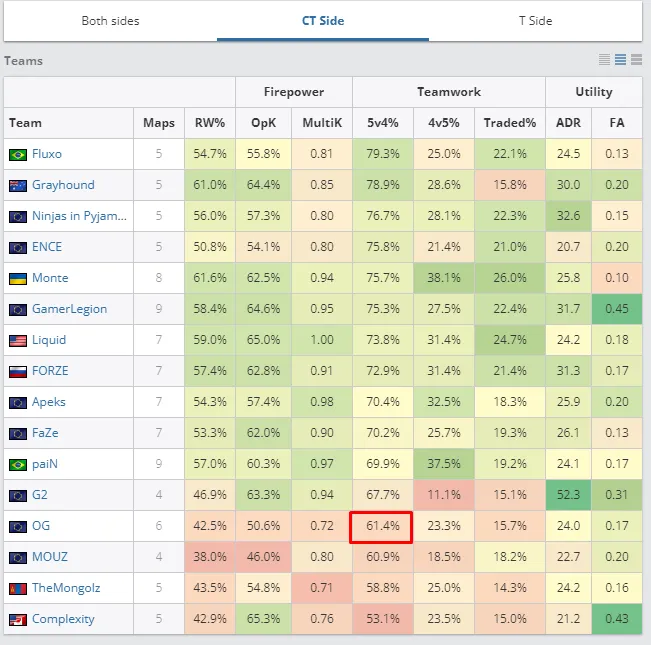Open the G2 team page
Screen dimensions: 651x645
[x=40, y=495]
